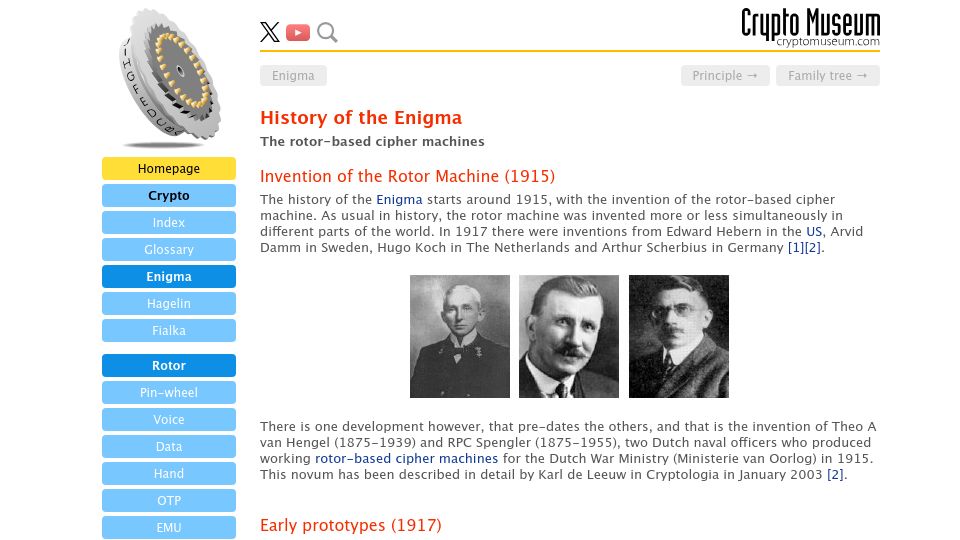Open the Fialka sidebar item
This screenshot has height=540, width=960.
click(x=169, y=330)
